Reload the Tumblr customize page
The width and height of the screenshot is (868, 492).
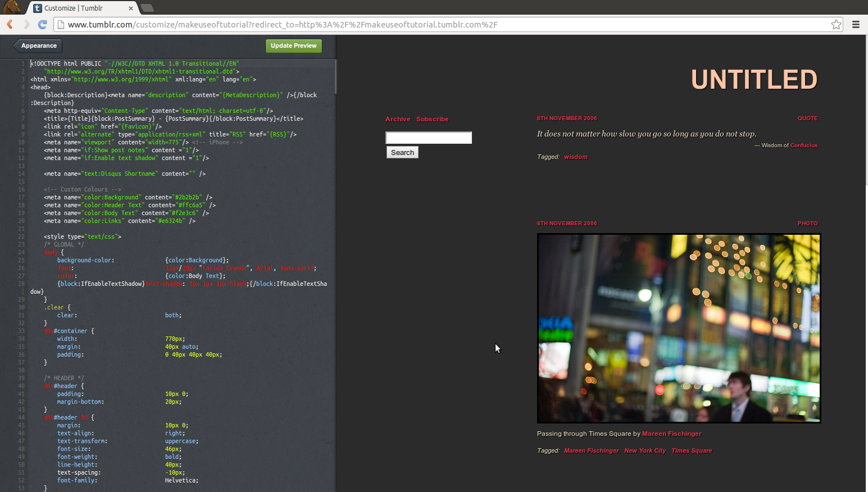pos(42,24)
